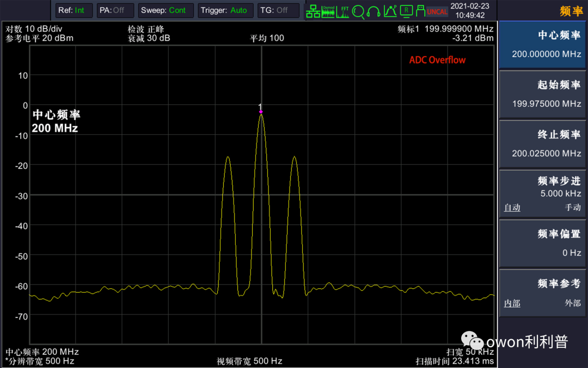The height and width of the screenshot is (368, 588).
Task: Click the peak marker curve icon
Action: [390, 11]
